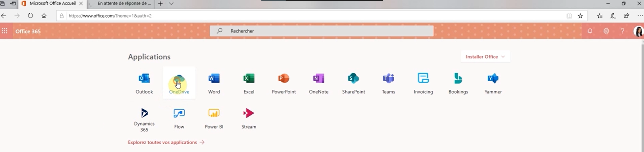This screenshot has width=644, height=152.
Task: Share this page from the browser toolbar
Action: click(626, 16)
